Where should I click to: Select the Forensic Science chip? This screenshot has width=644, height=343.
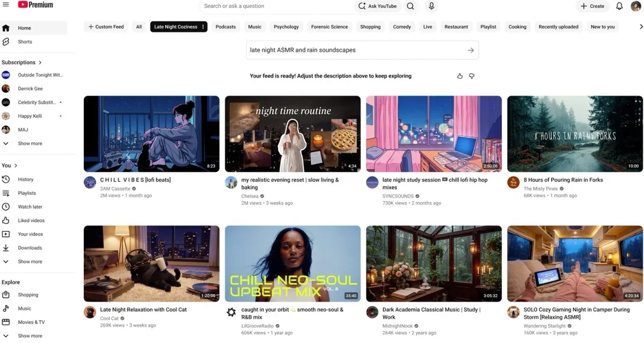tap(330, 27)
